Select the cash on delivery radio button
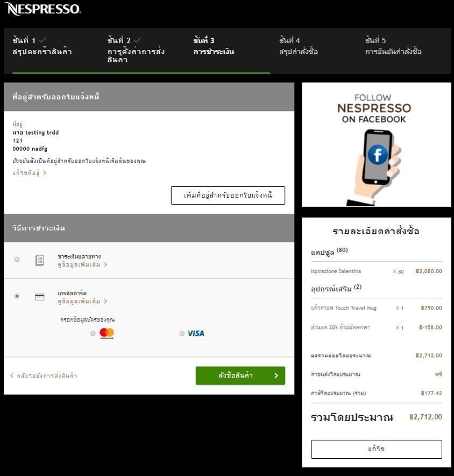 point(17,259)
